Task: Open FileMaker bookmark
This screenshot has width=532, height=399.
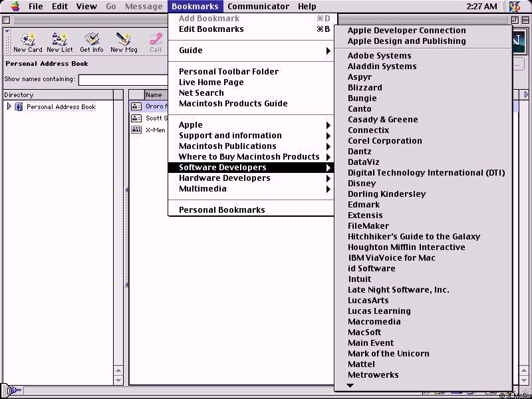Action: pos(423,226)
